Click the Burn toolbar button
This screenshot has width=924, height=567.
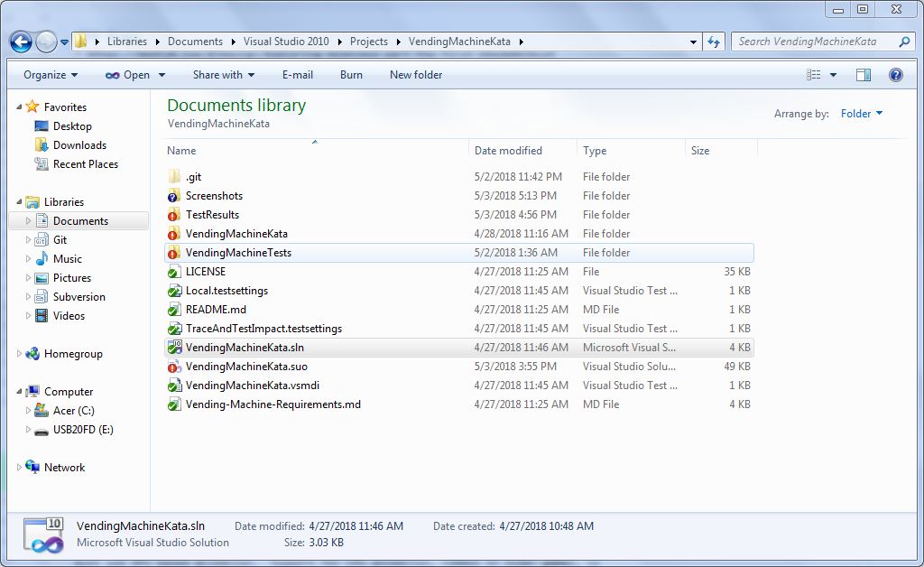351,75
